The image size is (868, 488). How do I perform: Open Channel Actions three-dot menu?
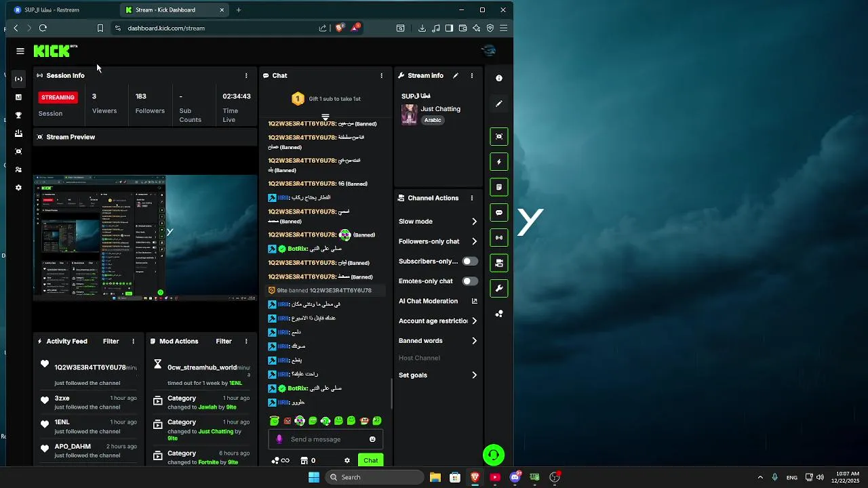(x=472, y=198)
